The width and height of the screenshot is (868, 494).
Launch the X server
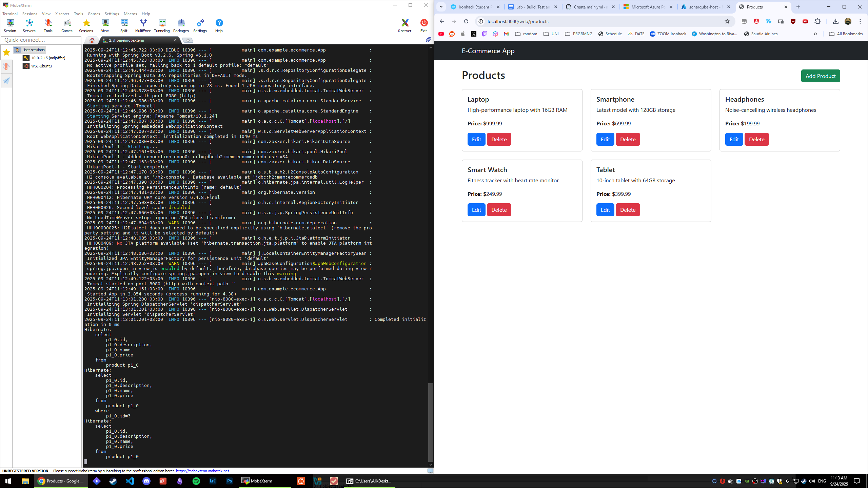click(x=405, y=24)
